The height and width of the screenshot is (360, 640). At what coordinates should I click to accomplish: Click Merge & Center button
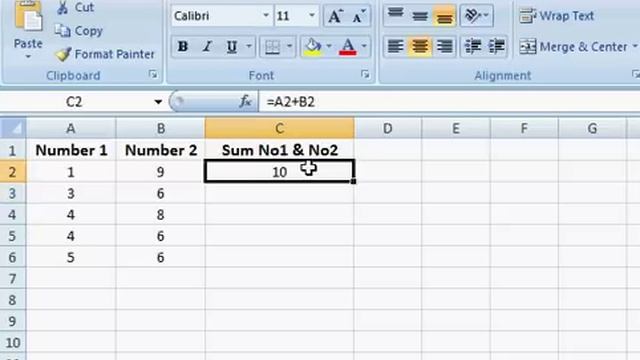pyautogui.click(x=573, y=47)
